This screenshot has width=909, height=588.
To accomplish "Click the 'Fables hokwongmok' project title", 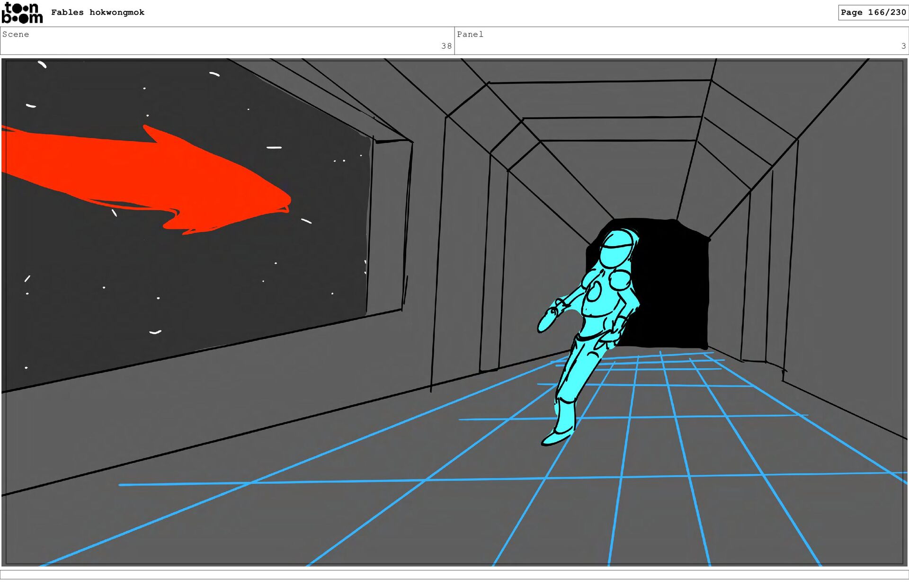I will click(98, 13).
